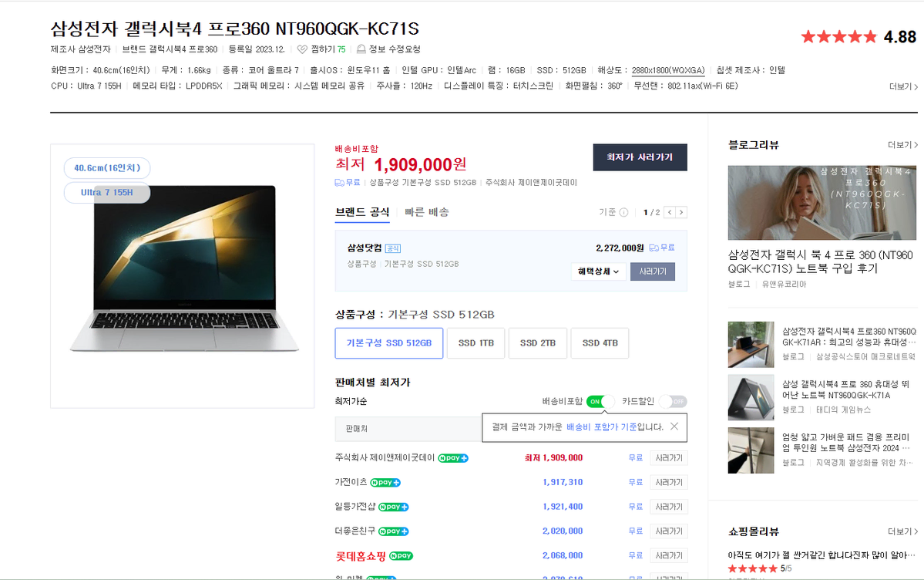
Task: Click the heart wishlist icon next to 찜하기
Action: (302, 49)
